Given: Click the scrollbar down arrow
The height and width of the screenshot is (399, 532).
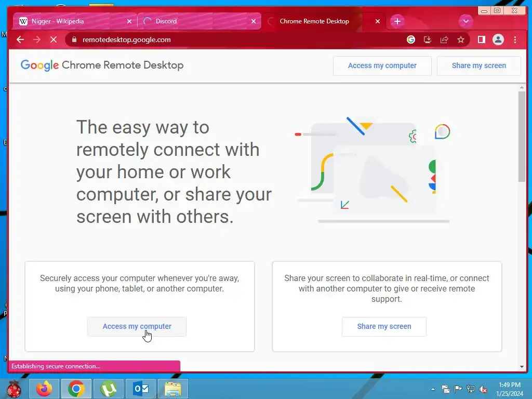Looking at the screenshot, I should point(522,367).
